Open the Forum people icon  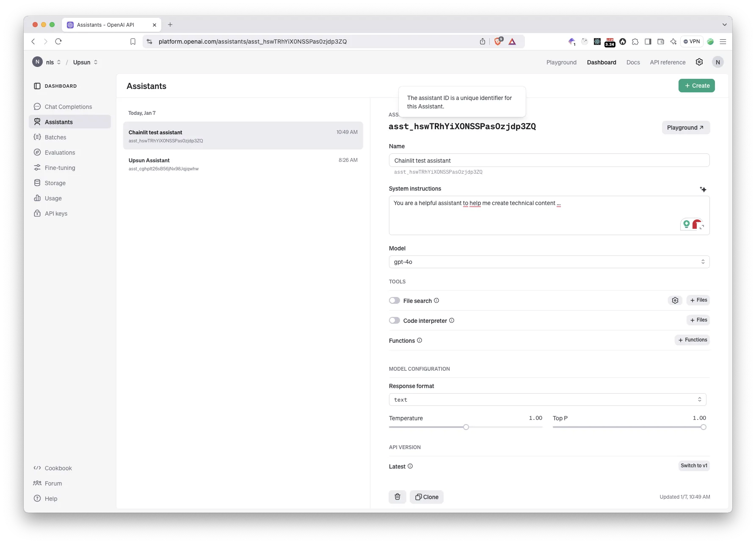click(x=37, y=483)
